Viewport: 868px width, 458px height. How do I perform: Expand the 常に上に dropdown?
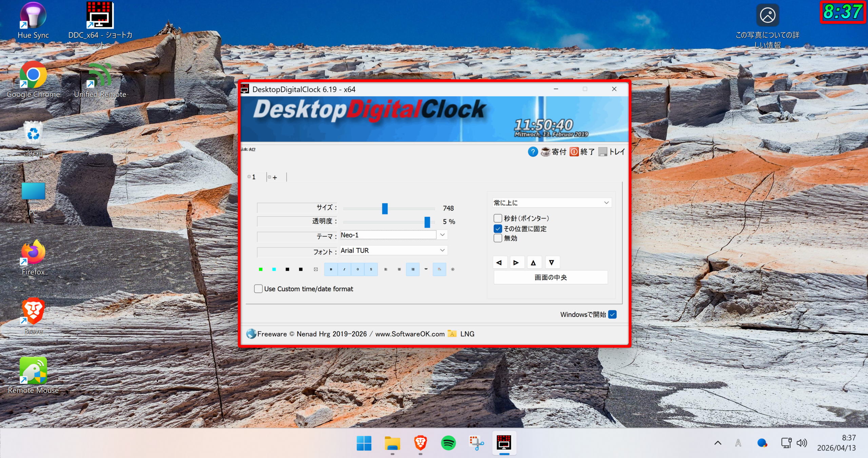(606, 203)
